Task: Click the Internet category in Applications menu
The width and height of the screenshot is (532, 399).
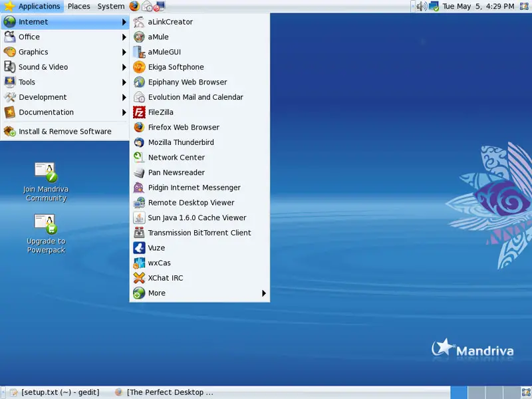Action: [65, 22]
